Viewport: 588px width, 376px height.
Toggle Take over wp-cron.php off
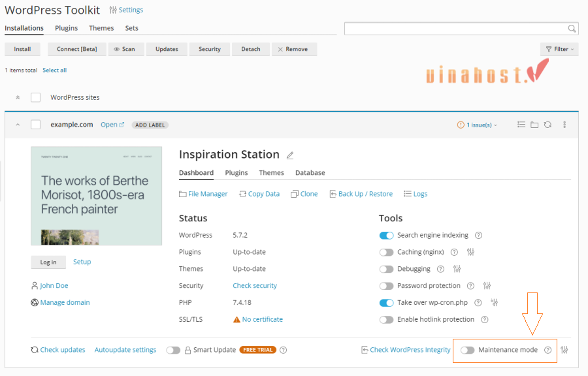(386, 303)
